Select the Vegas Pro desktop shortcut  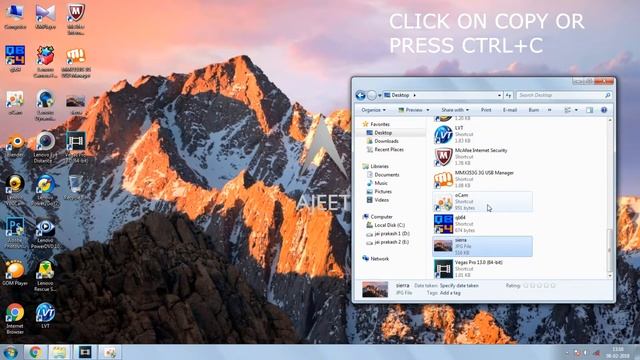point(76,147)
